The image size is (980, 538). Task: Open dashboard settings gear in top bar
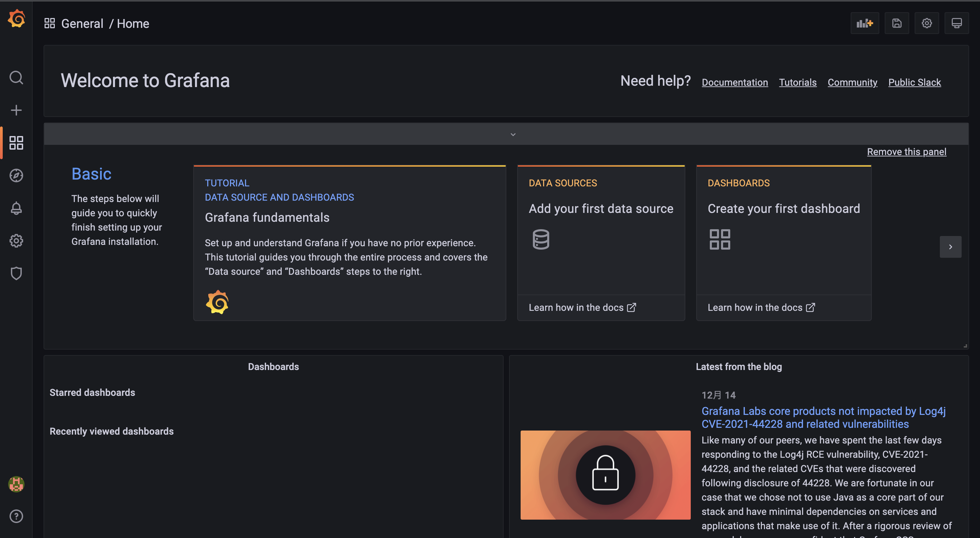926,23
